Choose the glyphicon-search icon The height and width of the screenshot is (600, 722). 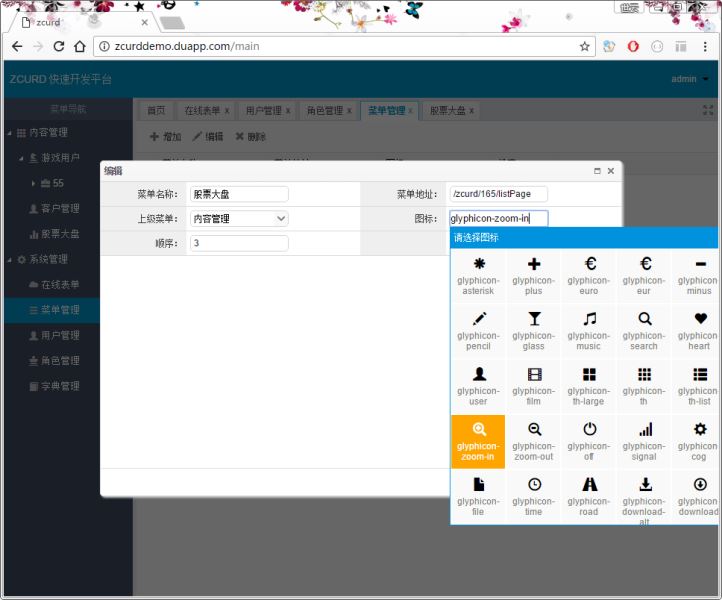644,331
